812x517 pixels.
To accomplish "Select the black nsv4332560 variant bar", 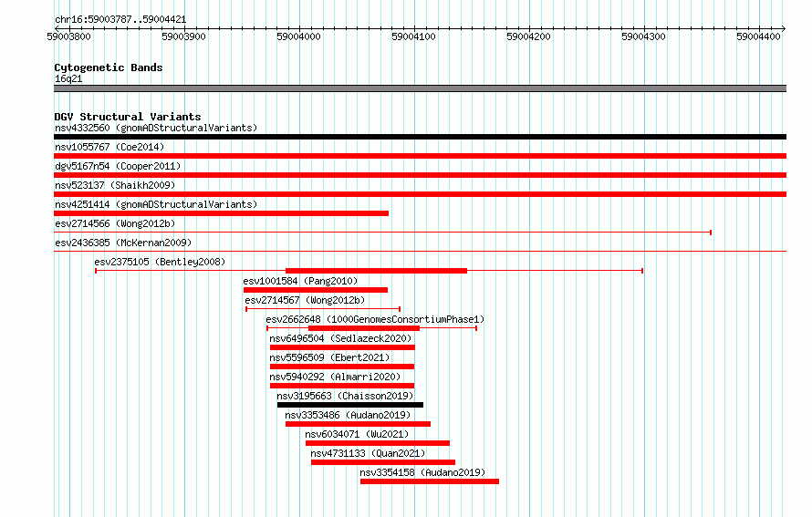I will click(420, 137).
